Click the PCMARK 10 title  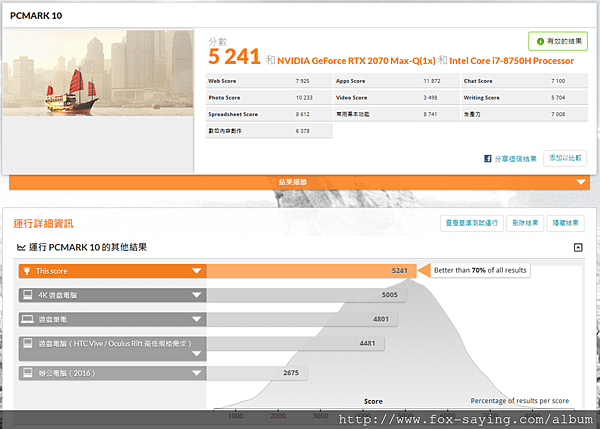point(36,16)
